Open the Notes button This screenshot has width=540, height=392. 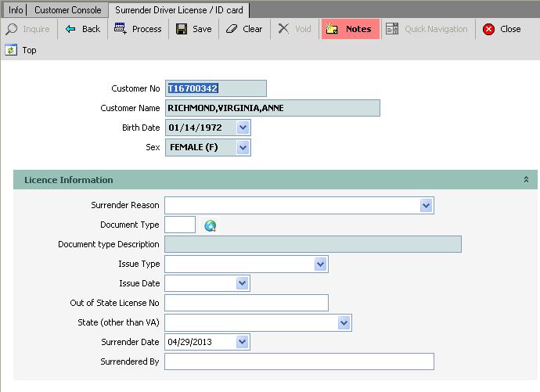349,29
